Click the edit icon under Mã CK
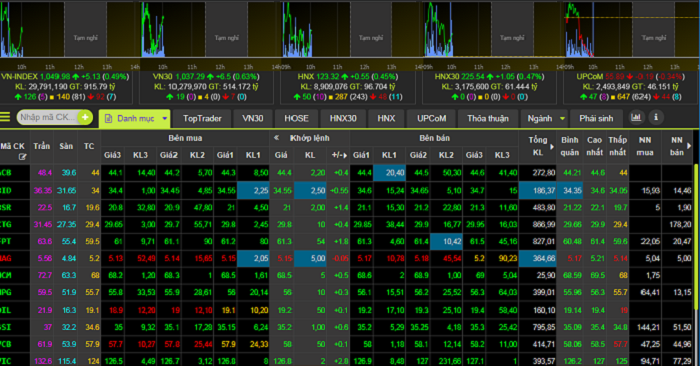700x366 pixels. click(22, 157)
